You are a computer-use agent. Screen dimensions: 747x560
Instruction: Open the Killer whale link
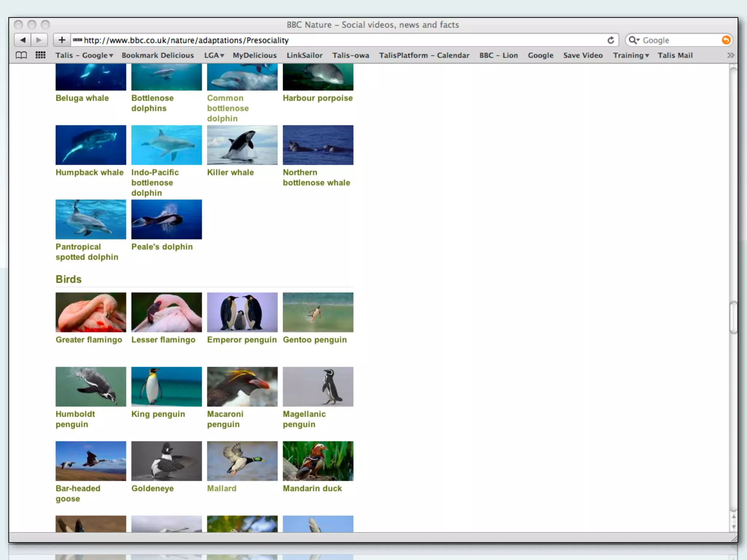pyautogui.click(x=230, y=172)
